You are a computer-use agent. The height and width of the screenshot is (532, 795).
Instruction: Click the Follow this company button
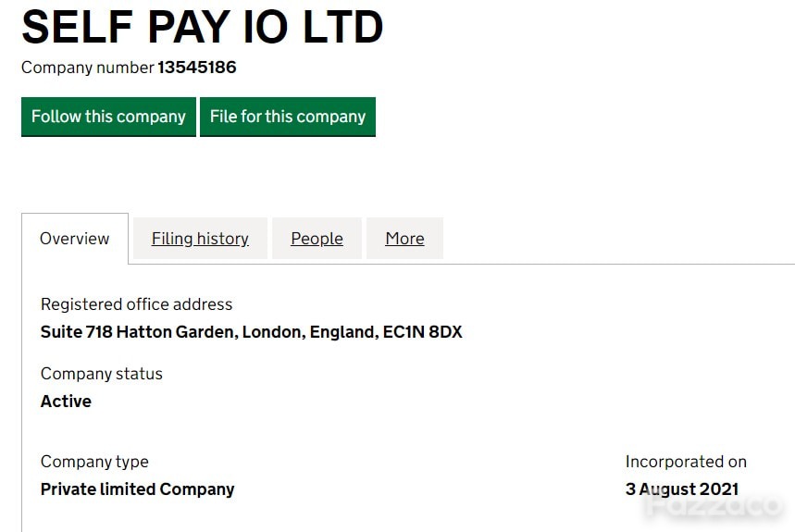coord(108,117)
